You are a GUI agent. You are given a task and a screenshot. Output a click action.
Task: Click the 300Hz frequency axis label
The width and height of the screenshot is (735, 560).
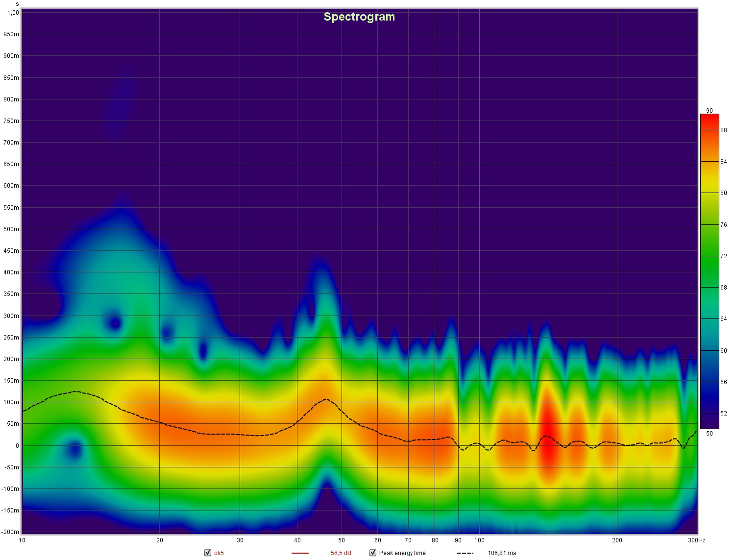pos(696,540)
